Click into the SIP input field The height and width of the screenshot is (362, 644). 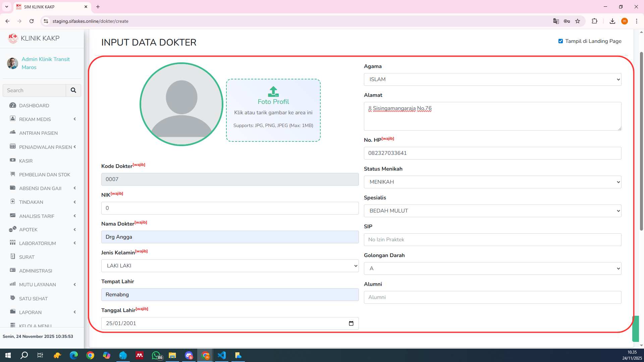(492, 240)
